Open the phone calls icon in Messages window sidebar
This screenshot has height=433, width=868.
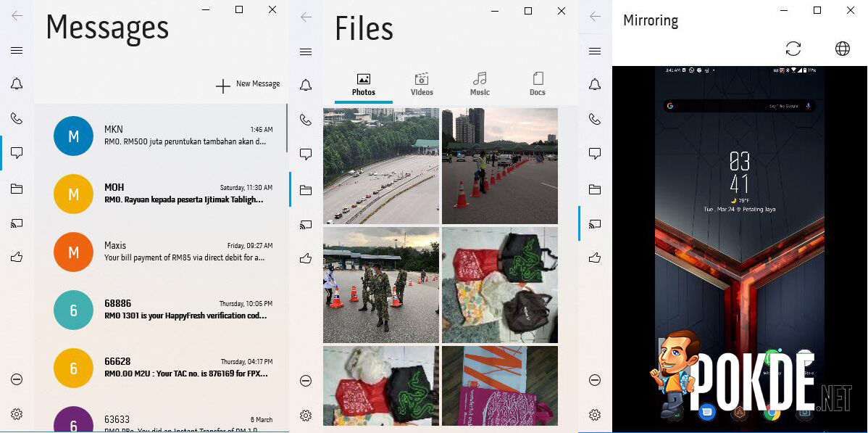(x=17, y=118)
